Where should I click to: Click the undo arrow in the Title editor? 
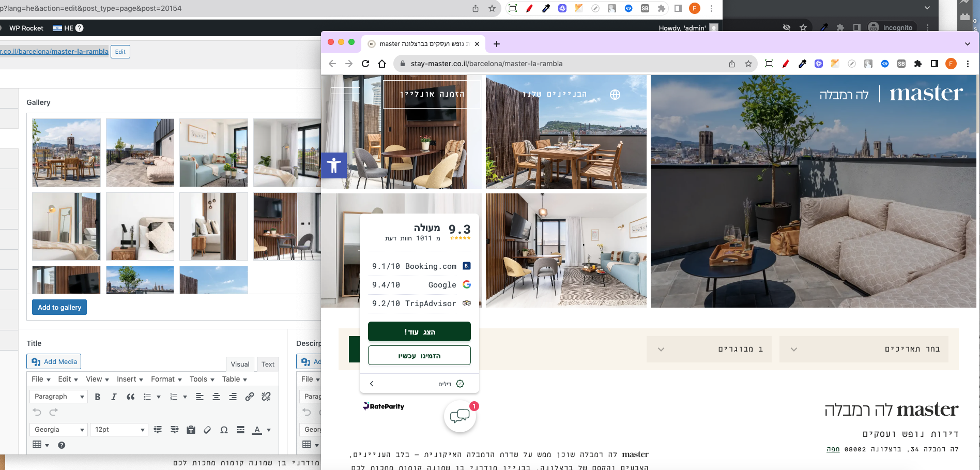point(37,412)
